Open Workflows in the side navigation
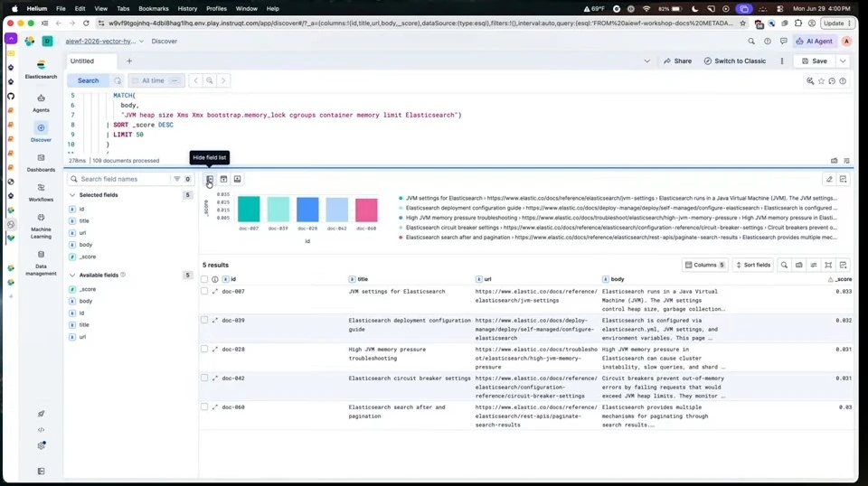Image resolution: width=868 pixels, height=486 pixels. tap(41, 192)
